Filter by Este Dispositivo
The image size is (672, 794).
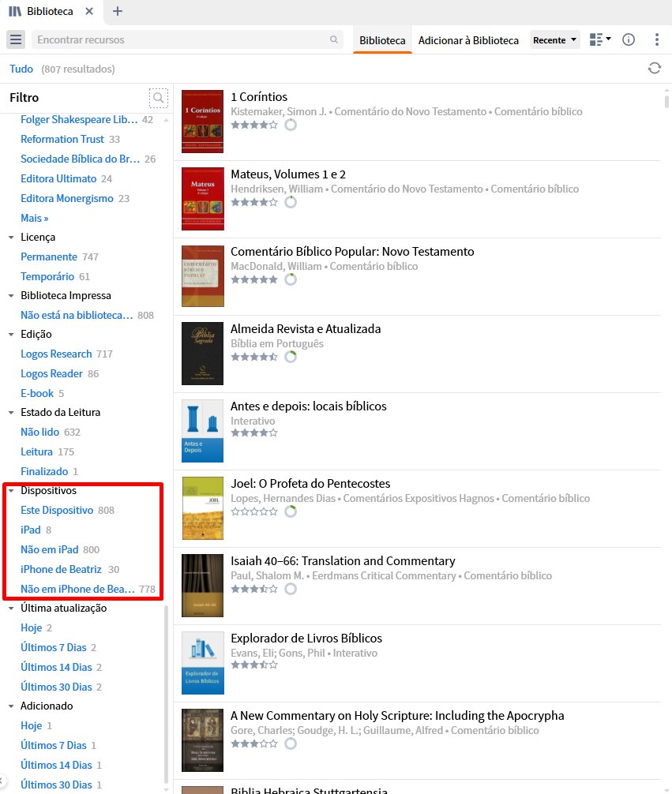(57, 511)
